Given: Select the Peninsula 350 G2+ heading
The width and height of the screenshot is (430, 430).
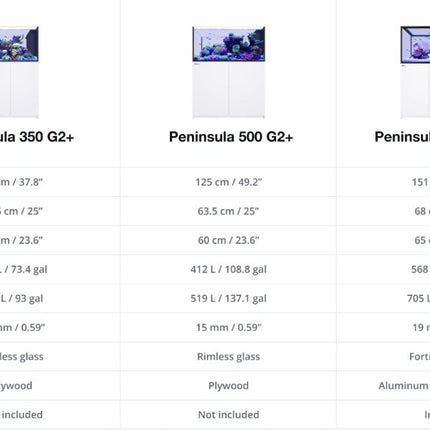Looking at the screenshot, I should (x=37, y=137).
